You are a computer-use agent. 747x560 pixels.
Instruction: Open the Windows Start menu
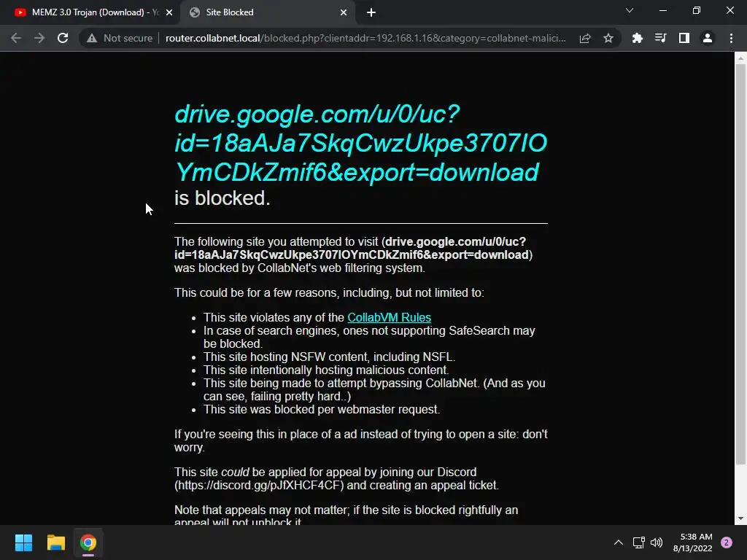[23, 542]
